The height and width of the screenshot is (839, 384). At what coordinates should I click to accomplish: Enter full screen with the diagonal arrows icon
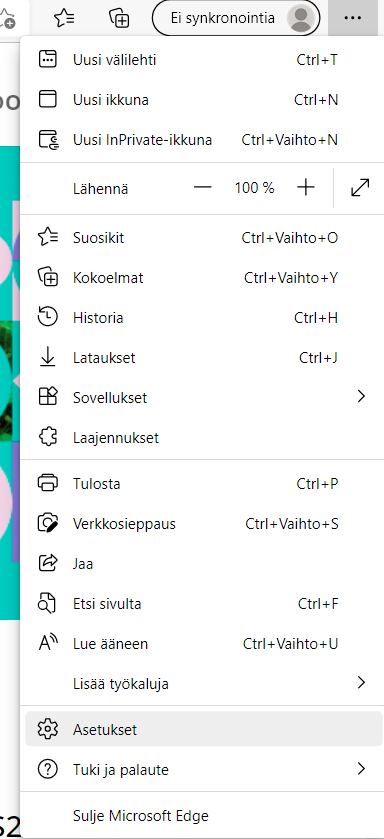click(x=360, y=188)
